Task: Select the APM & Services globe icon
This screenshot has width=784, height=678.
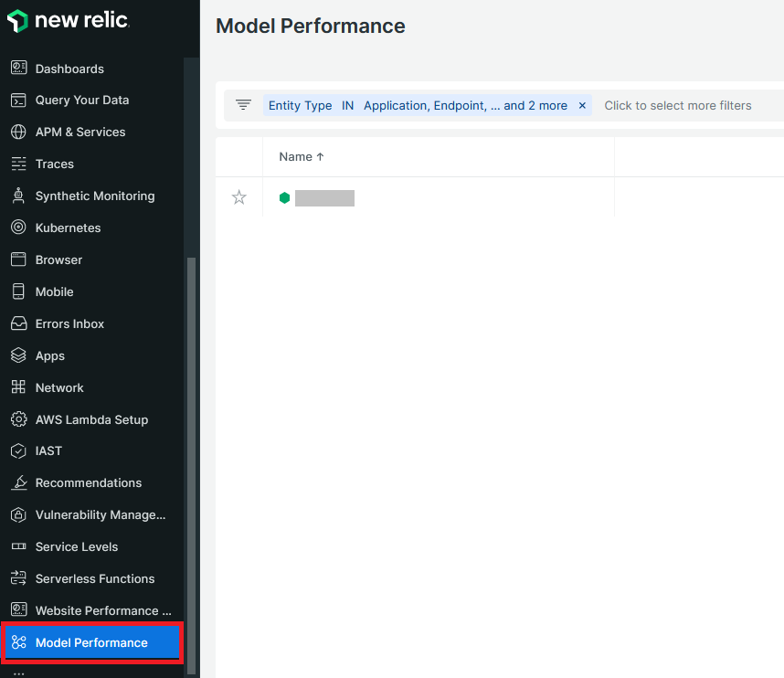Action: click(x=18, y=132)
